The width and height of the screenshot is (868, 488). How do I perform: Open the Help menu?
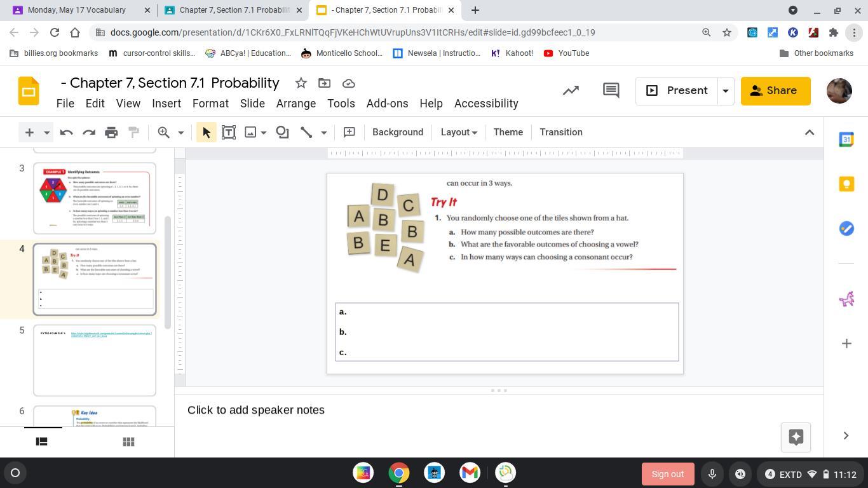pyautogui.click(x=431, y=104)
